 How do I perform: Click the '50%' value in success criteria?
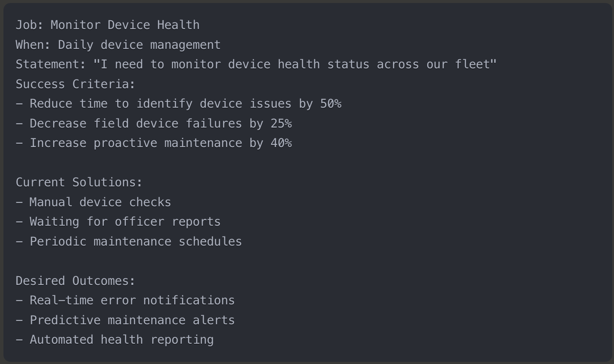pyautogui.click(x=331, y=104)
